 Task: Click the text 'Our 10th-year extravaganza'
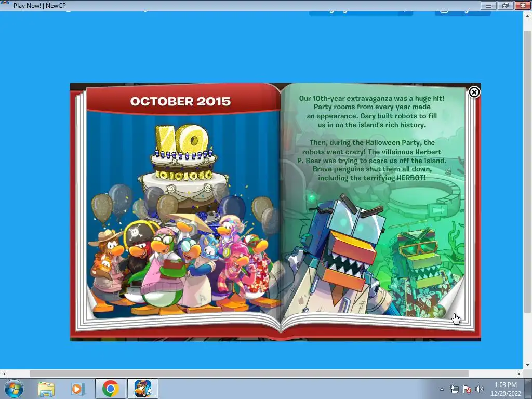344,98
